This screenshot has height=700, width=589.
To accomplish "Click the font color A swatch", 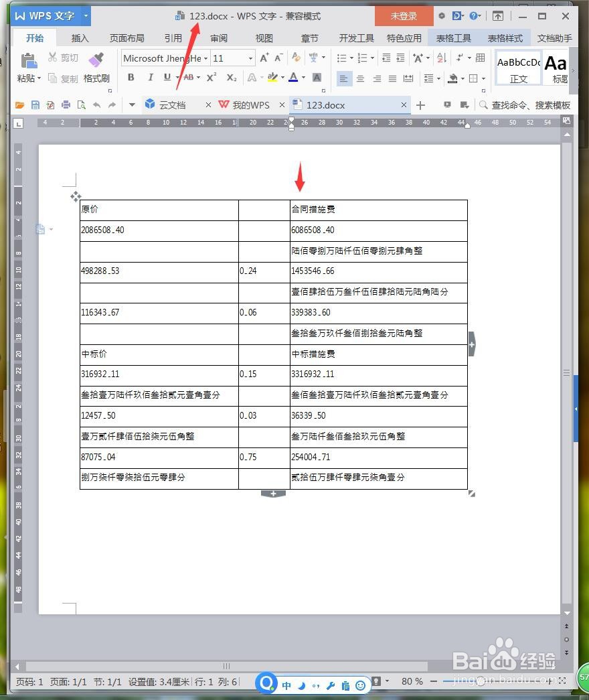I will 293,78.
